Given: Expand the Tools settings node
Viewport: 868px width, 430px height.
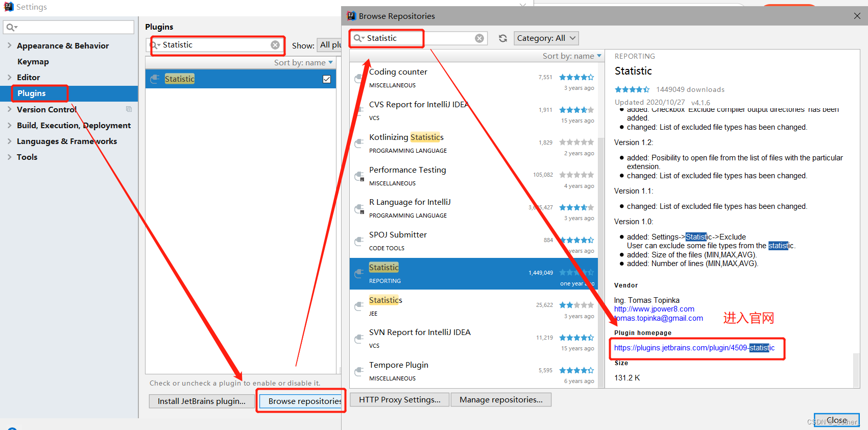Looking at the screenshot, I should pyautogui.click(x=9, y=157).
